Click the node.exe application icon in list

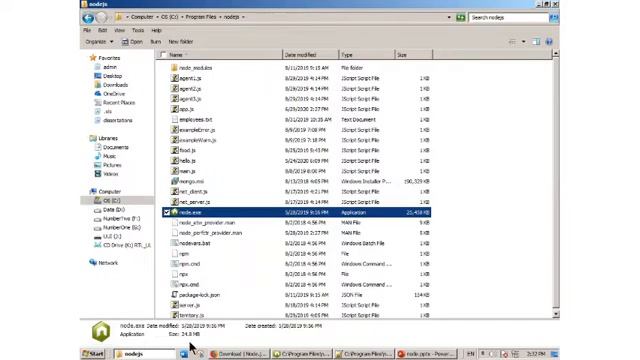(175, 212)
